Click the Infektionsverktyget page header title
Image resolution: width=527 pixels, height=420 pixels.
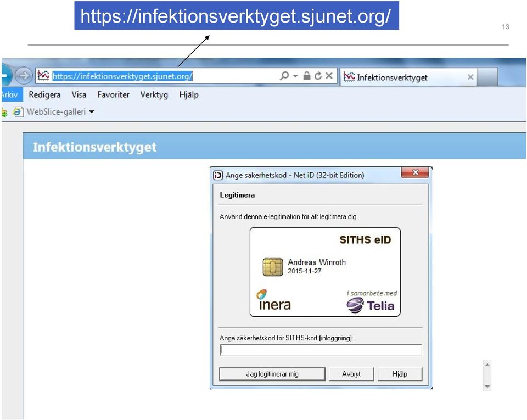(94, 147)
